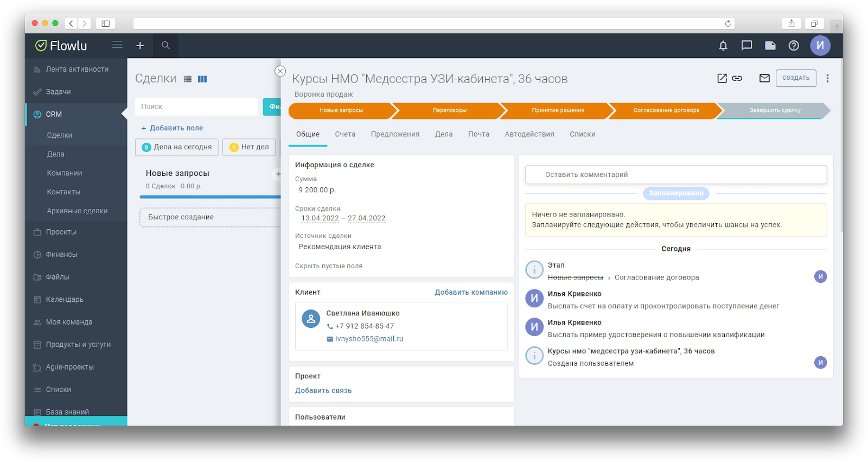Open the three-dot more options menu

(827, 78)
